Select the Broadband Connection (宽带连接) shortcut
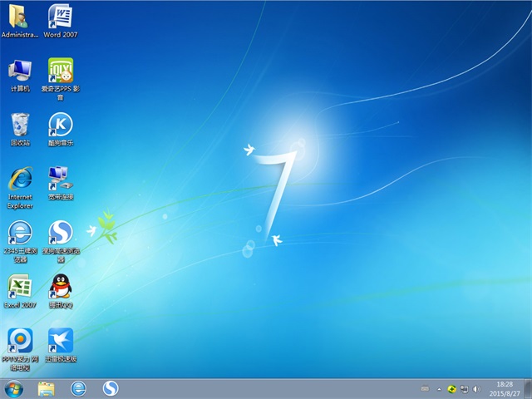This screenshot has width=532, height=399. 60,178
